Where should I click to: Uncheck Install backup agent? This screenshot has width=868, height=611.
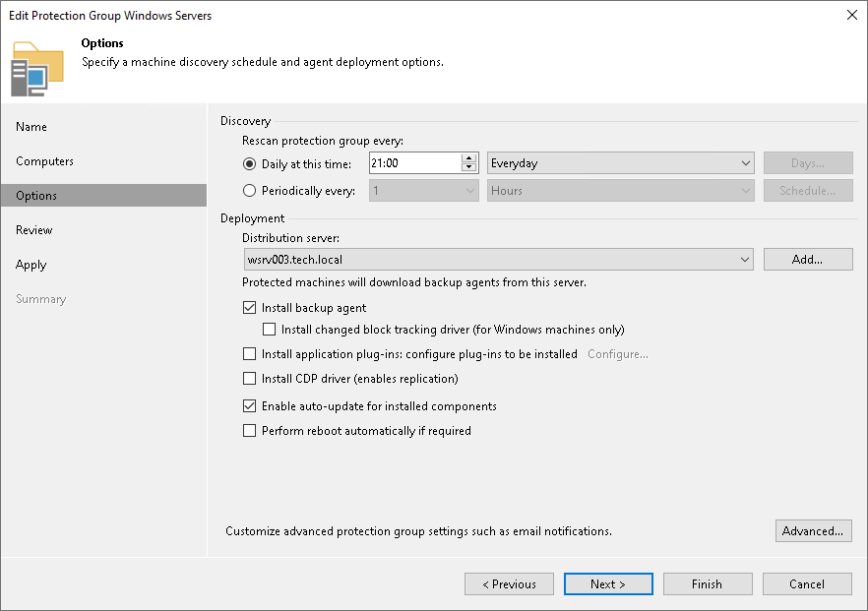250,307
